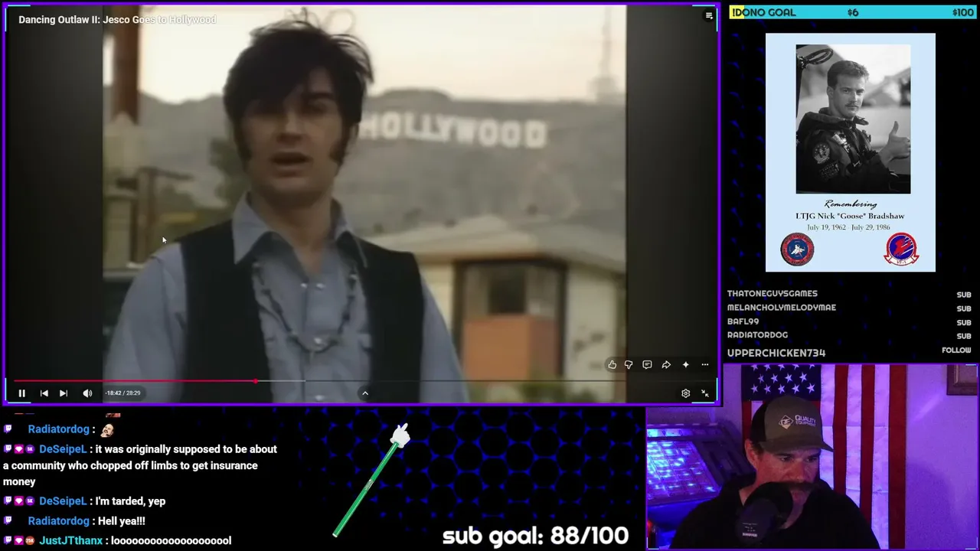Click the loooooool chat message

[171, 541]
